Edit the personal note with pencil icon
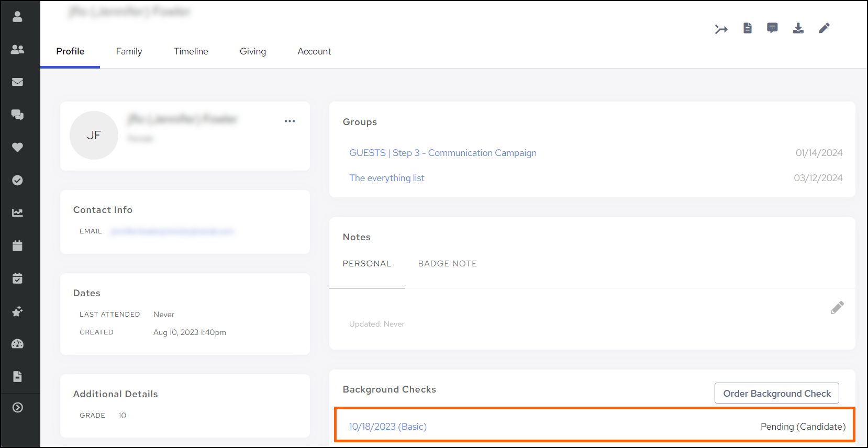 pyautogui.click(x=837, y=308)
